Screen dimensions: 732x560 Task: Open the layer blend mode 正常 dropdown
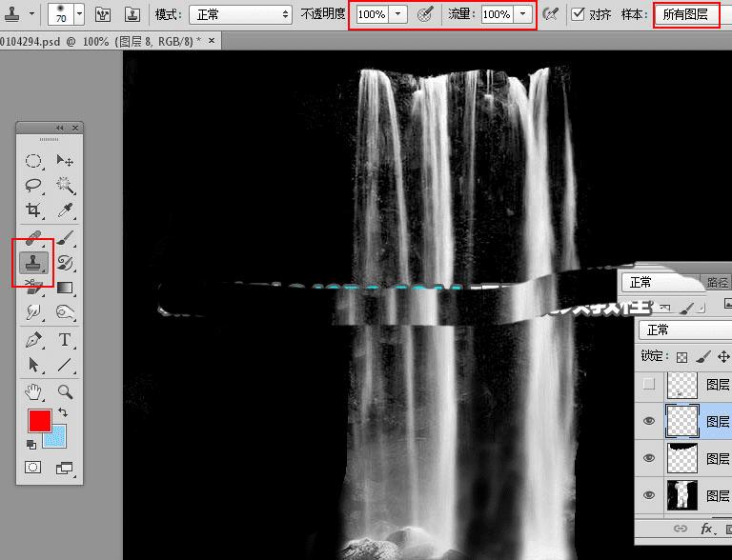[x=685, y=330]
